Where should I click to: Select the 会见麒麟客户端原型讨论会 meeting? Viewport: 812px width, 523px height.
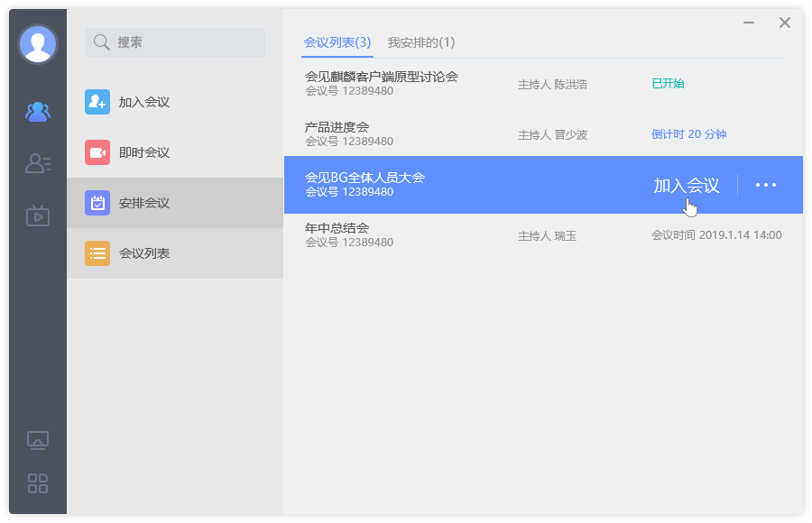pyautogui.click(x=382, y=83)
